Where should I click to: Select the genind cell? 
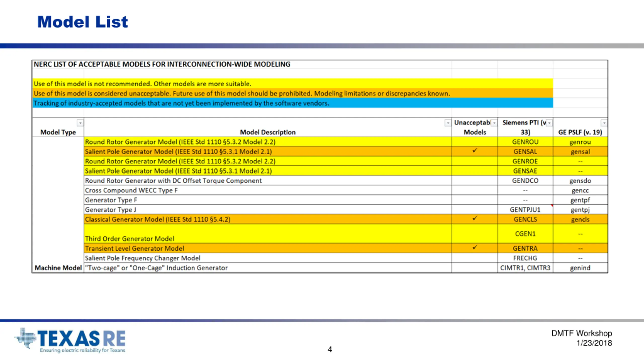[580, 268]
